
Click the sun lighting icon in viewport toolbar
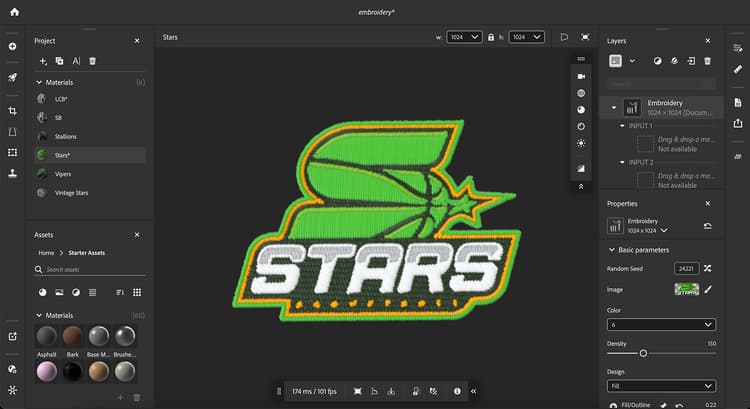coord(581,143)
